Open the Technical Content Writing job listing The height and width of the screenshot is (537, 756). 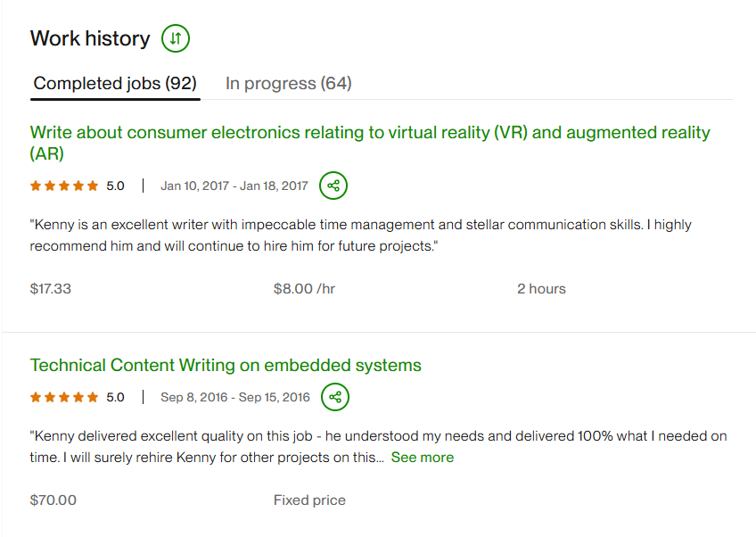(226, 365)
